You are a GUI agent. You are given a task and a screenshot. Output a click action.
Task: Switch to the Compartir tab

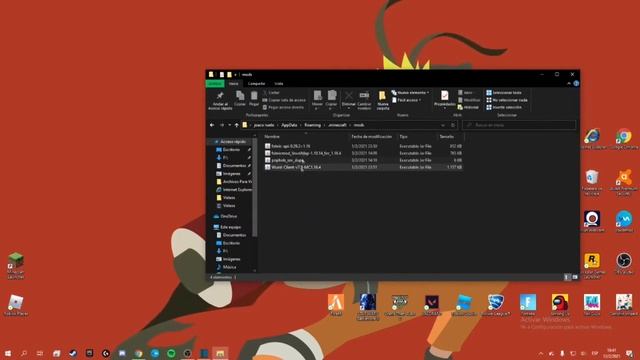[256, 83]
